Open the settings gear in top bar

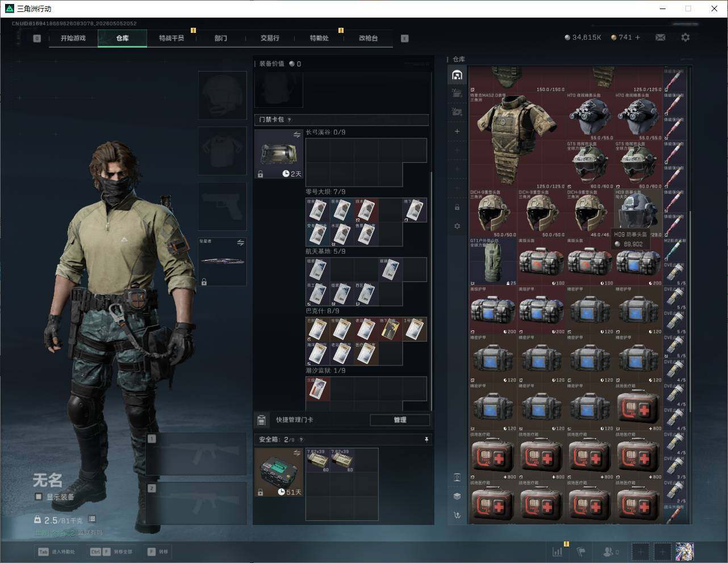[x=685, y=37]
